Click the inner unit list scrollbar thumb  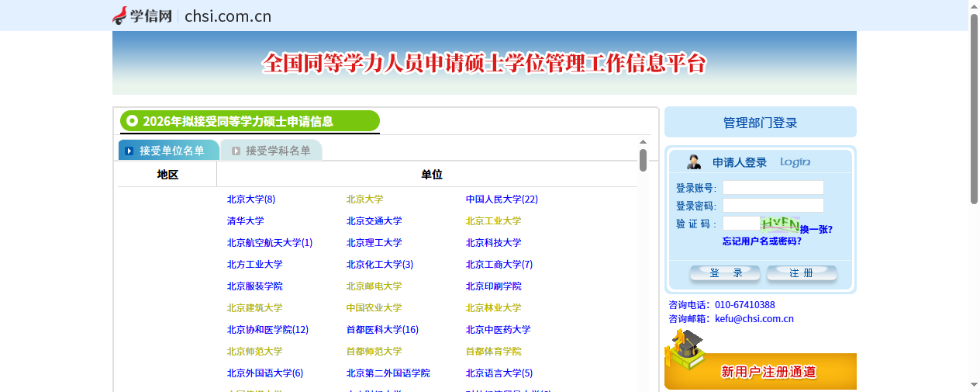tap(643, 160)
